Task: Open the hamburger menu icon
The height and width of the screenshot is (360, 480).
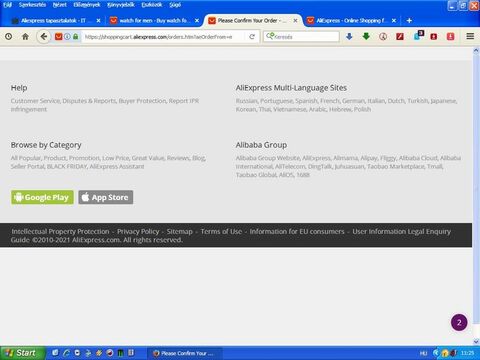Action: 470,36
